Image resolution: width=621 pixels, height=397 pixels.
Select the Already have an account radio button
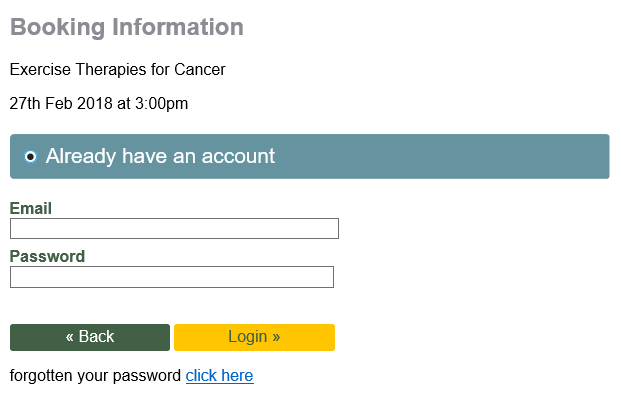30,157
